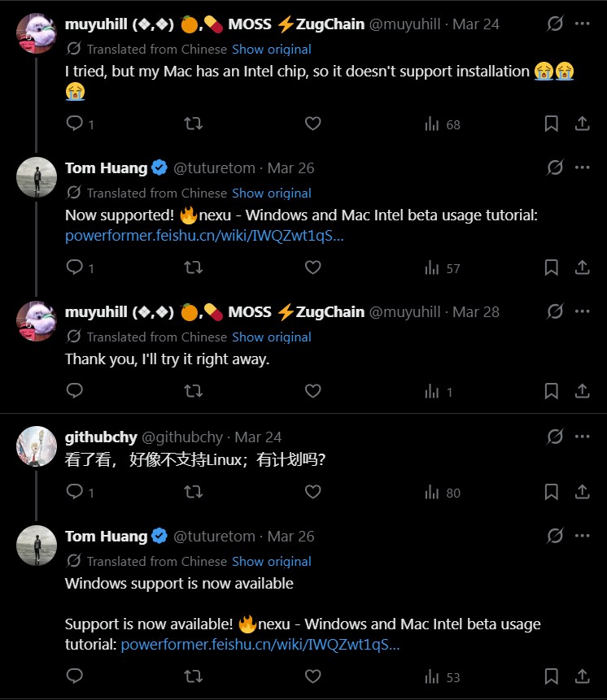Repost Tom Huang's "Now supported!" tweet
The height and width of the screenshot is (700, 607).
(x=194, y=267)
